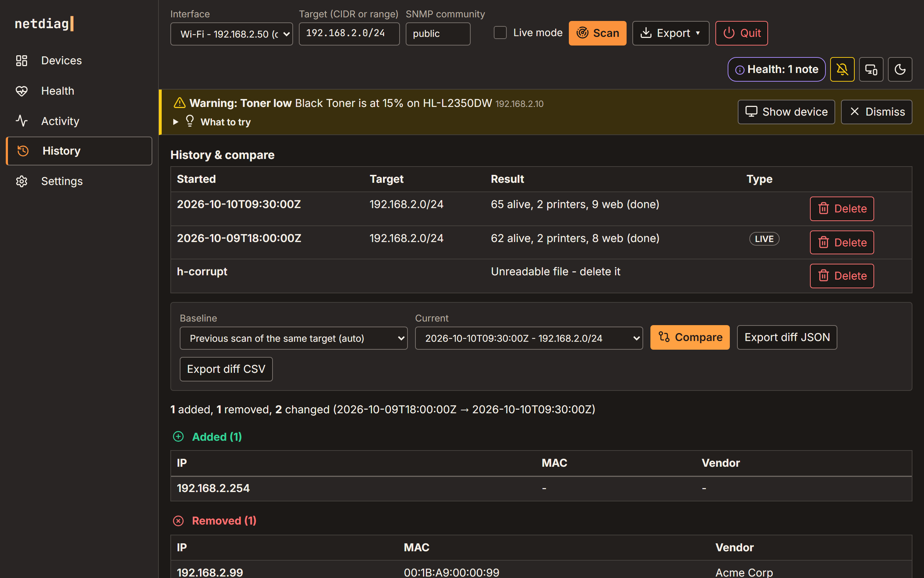Open the Export dropdown menu
924x578 pixels.
coord(671,33)
